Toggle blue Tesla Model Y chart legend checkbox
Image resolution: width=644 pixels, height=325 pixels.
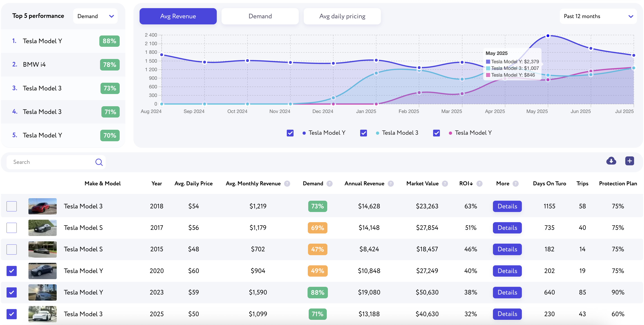pos(290,133)
